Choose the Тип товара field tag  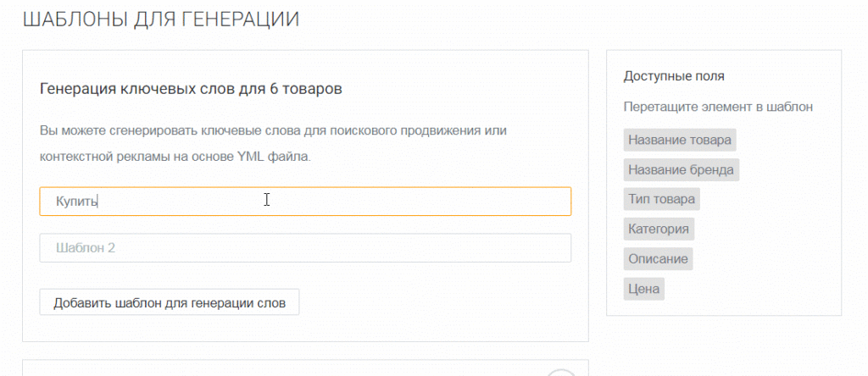coord(662,199)
